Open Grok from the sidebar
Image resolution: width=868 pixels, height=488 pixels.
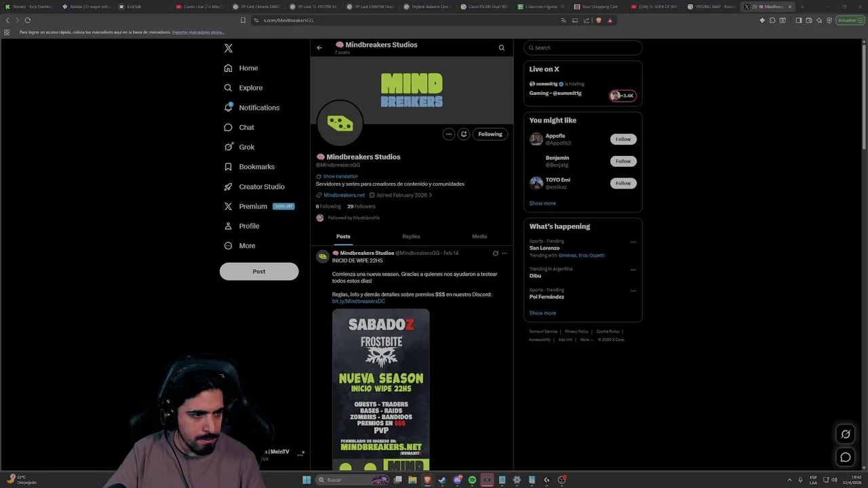tap(239, 146)
